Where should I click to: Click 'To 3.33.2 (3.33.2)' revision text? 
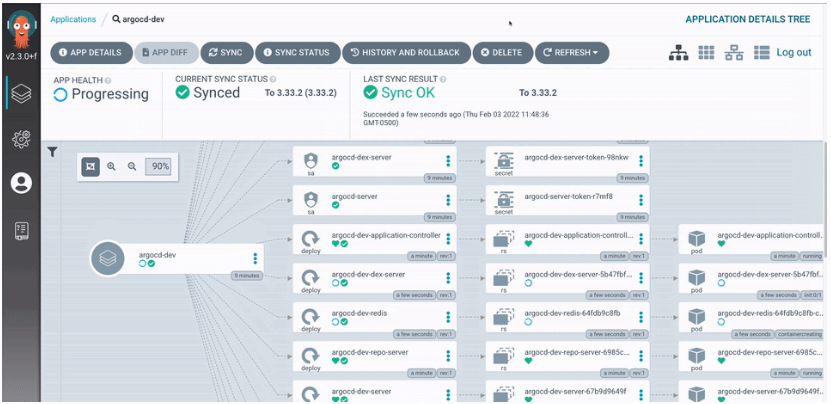300,93
